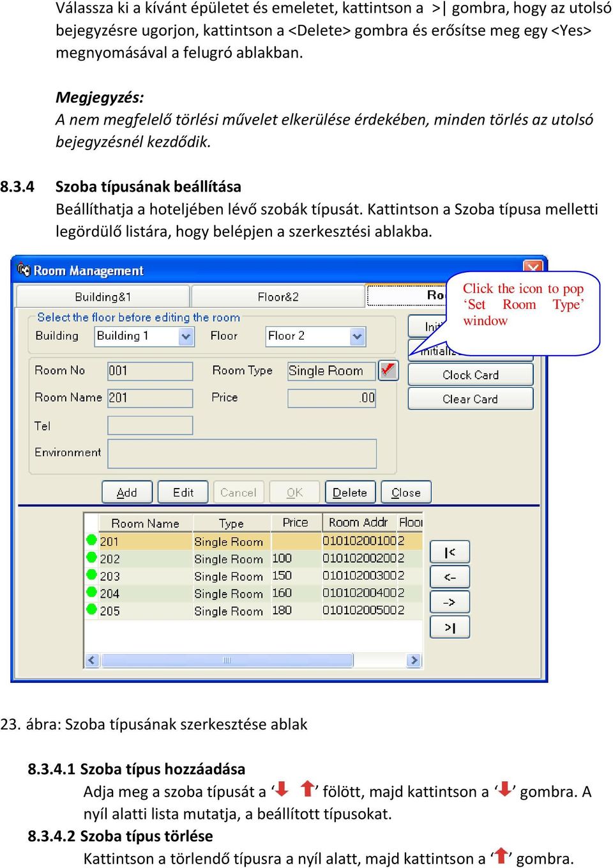Screen dimensions: 613x868
Task: Click the room list scroll left arrow
Action: point(91,660)
